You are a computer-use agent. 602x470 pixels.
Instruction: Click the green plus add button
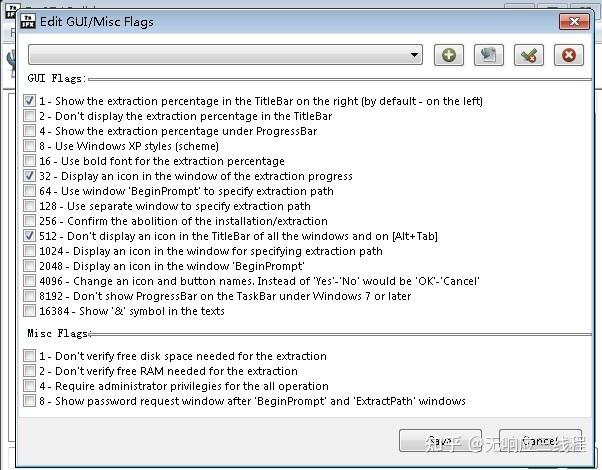click(448, 55)
